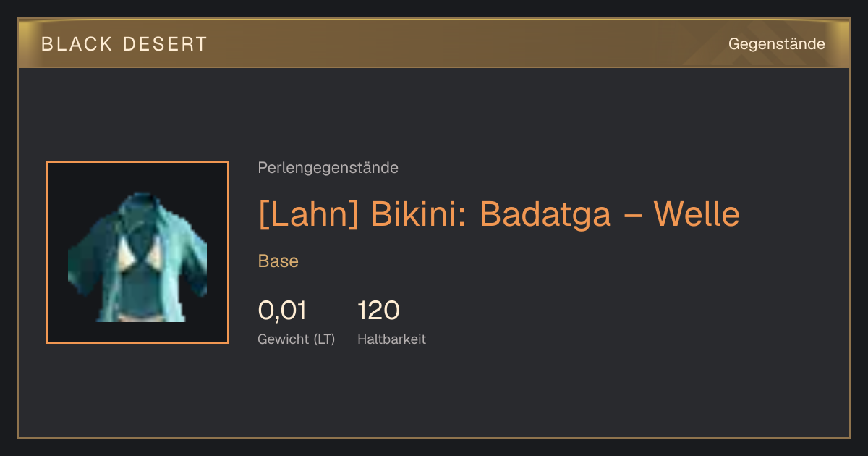
Task: Click the word Badatga in the title
Action: click(545, 214)
